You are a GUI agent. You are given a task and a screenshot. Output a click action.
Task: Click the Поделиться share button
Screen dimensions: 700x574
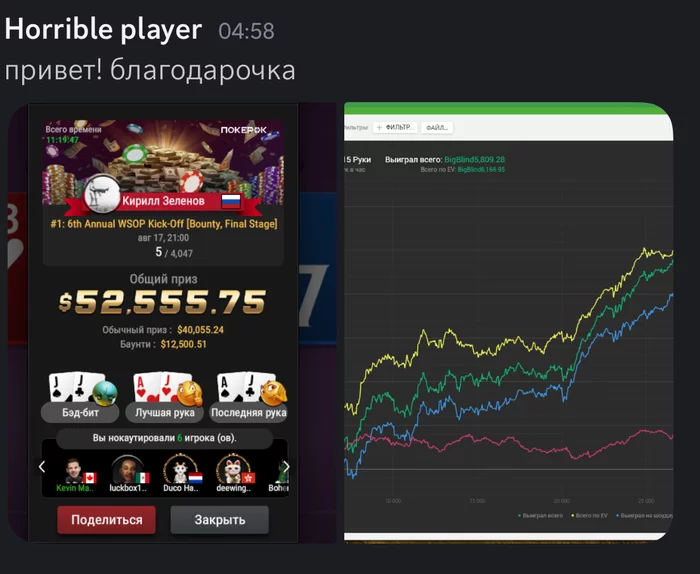tap(106, 520)
